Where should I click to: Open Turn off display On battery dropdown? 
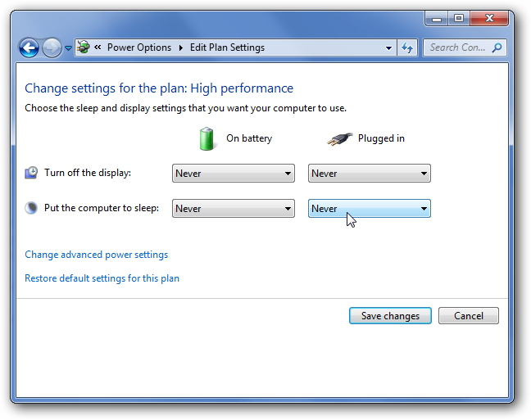point(234,174)
